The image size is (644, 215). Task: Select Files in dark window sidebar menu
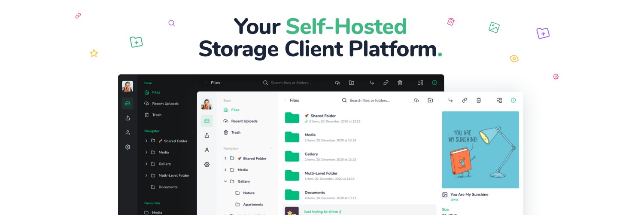pyautogui.click(x=152, y=92)
